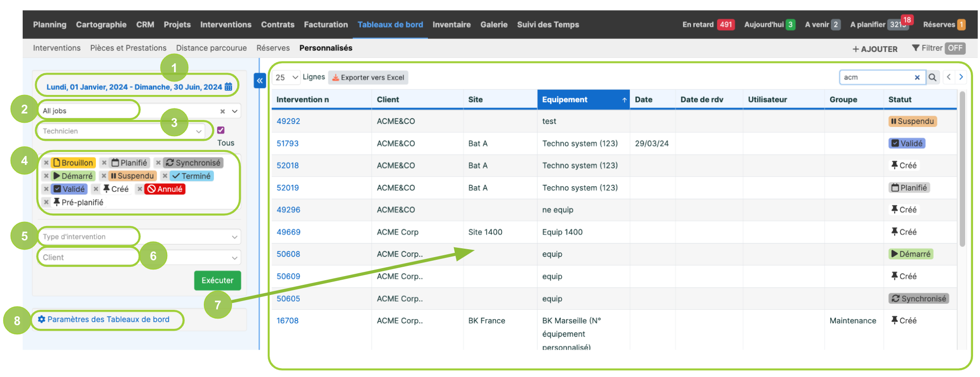Viewport: 980px width, 377px height.
Task: Remove the Créé status tag
Action: [x=96, y=189]
